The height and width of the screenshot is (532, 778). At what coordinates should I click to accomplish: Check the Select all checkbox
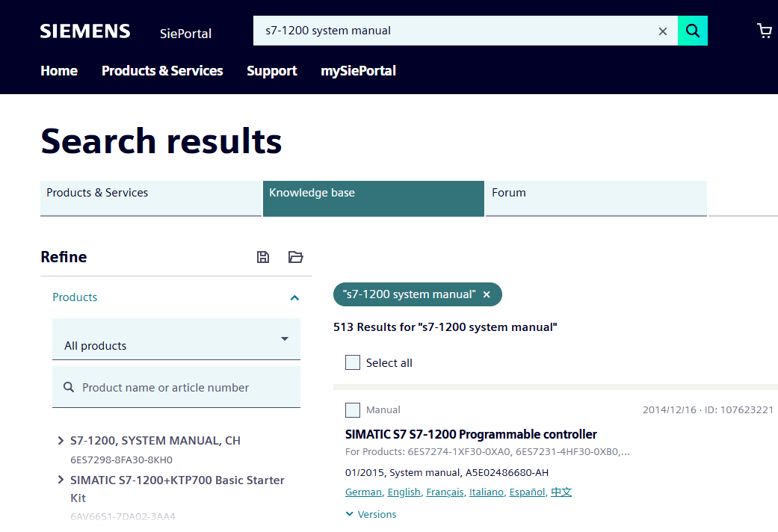click(x=352, y=363)
